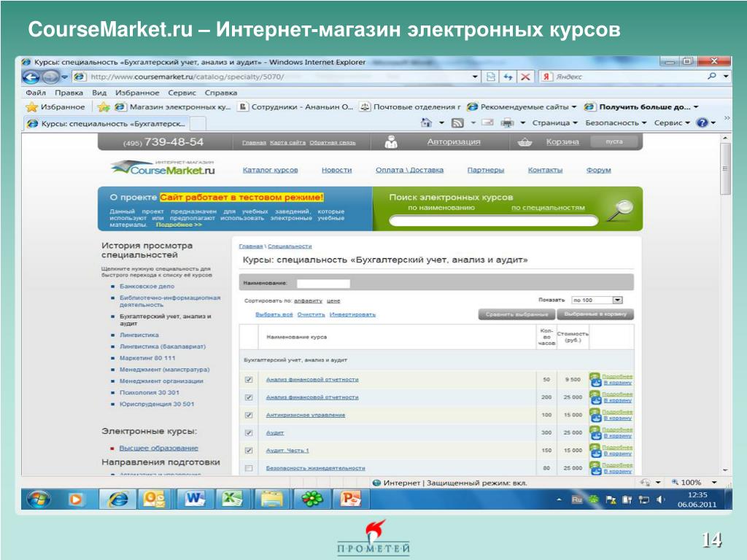Open PowerPoint from the taskbar
The height and width of the screenshot is (560, 747).
(351, 499)
